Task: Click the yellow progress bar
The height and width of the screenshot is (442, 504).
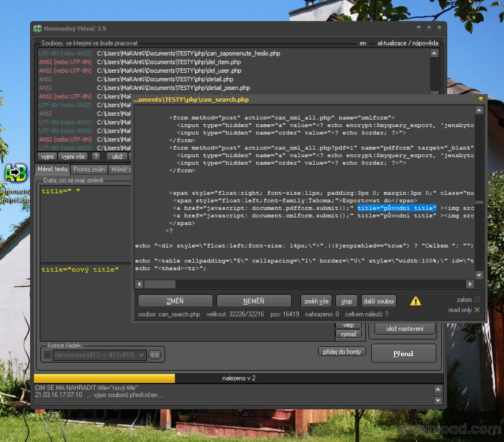Action: [104, 378]
